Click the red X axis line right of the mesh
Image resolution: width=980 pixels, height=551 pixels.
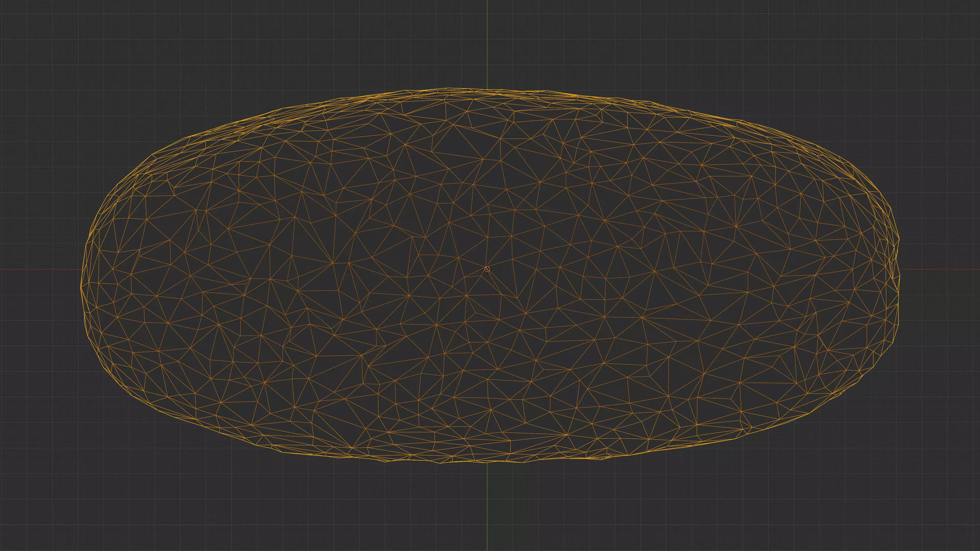pos(940,269)
